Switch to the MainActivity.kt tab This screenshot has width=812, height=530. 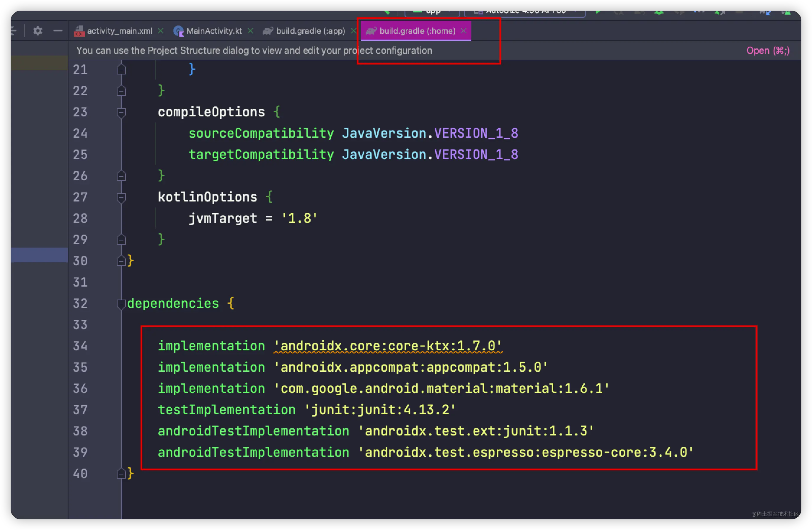214,31
